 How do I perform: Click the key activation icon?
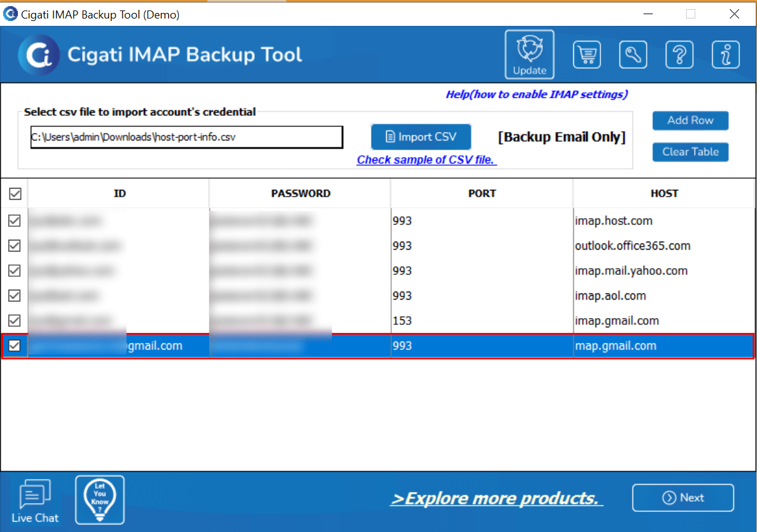(632, 55)
